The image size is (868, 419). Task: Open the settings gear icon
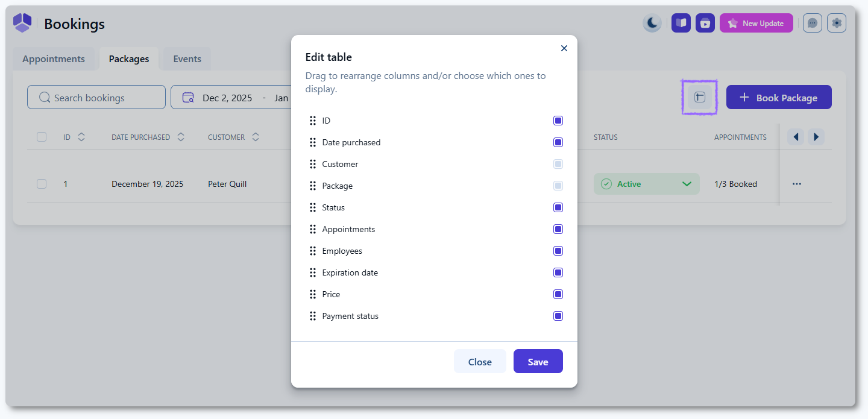click(837, 23)
